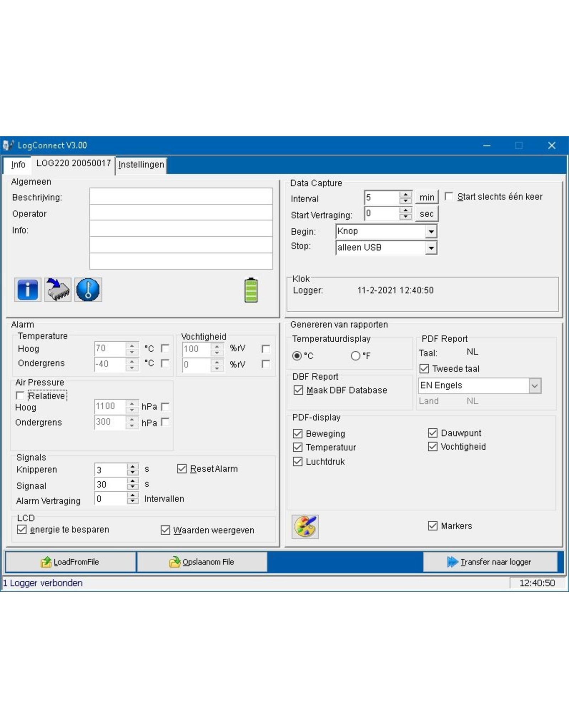Click Transfer naar logger button

click(x=490, y=562)
